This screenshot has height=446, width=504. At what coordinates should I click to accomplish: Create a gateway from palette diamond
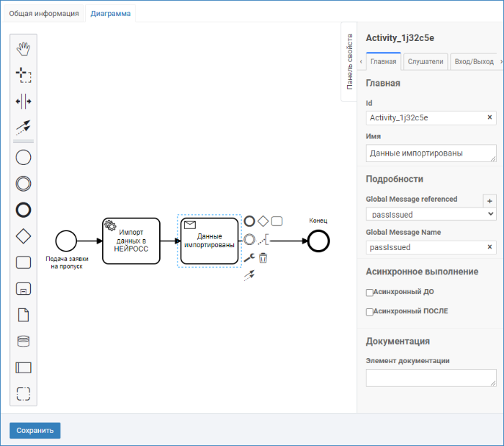tap(24, 236)
